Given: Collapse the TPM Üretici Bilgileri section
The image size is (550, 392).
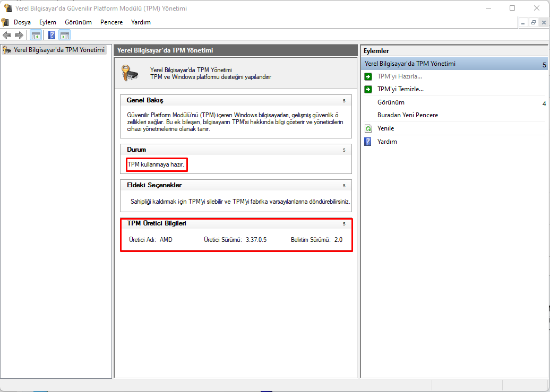Looking at the screenshot, I should coord(344,224).
